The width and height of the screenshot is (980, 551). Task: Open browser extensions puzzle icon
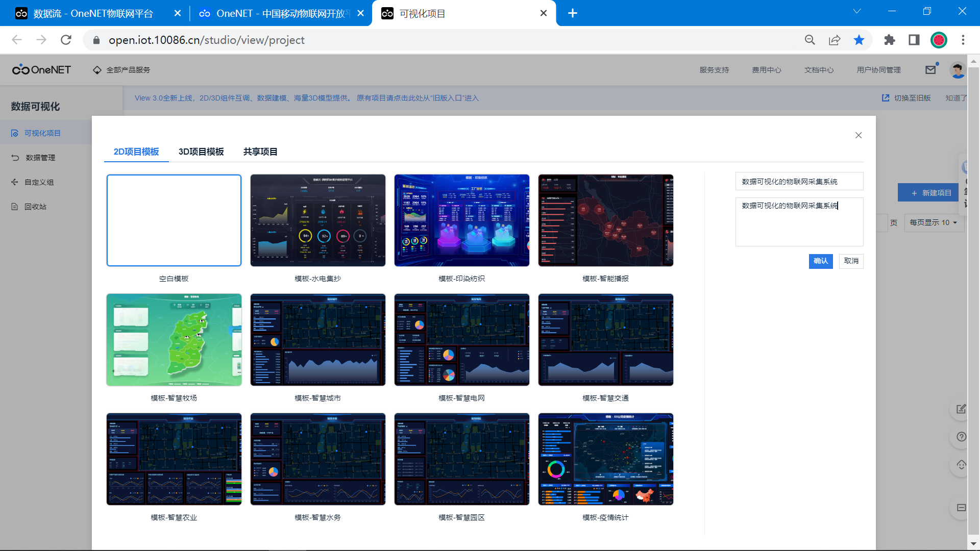(x=890, y=40)
